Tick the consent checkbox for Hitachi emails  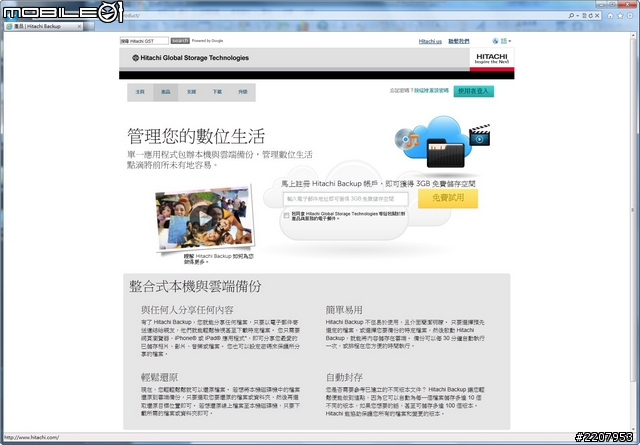[x=287, y=215]
